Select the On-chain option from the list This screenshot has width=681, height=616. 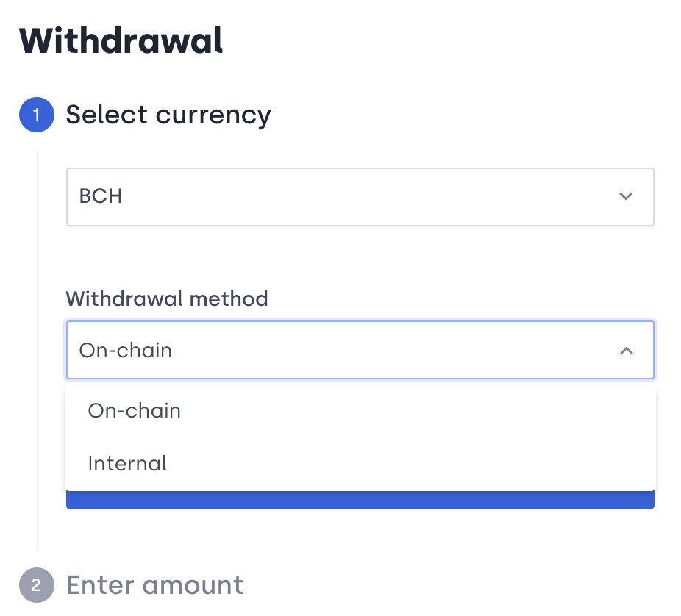135,410
